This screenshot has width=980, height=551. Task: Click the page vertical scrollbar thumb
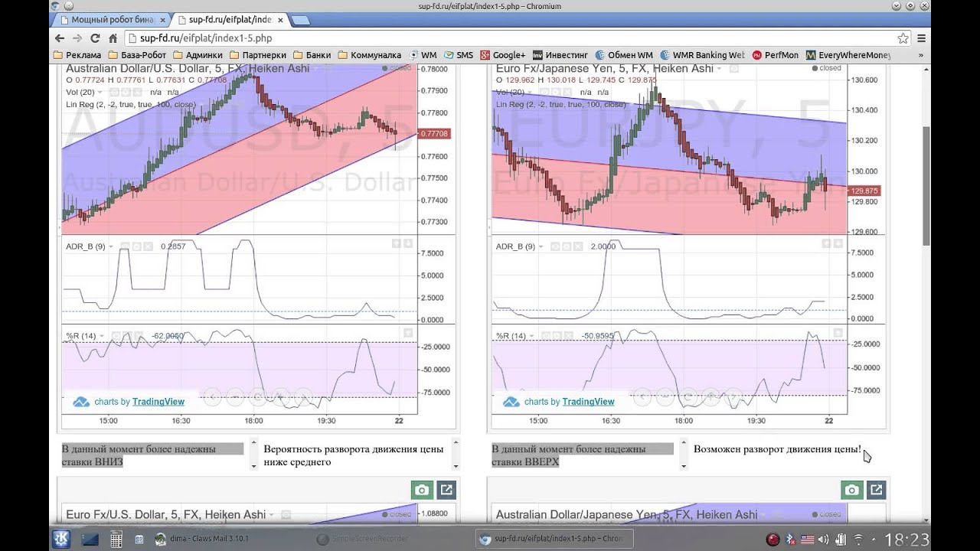click(925, 186)
